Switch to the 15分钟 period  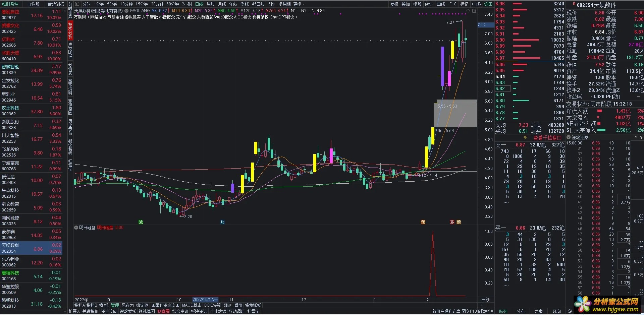point(142,4)
